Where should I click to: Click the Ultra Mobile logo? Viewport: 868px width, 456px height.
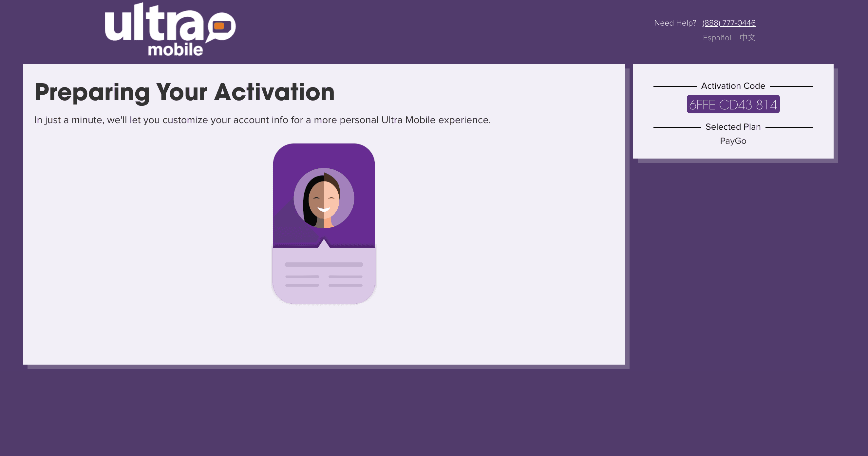click(x=170, y=29)
